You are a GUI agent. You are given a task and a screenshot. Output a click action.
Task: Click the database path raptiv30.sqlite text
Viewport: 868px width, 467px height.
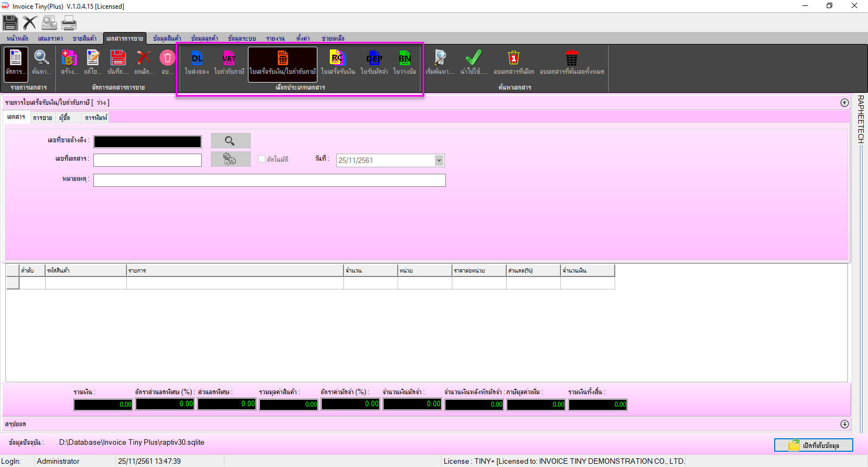point(132,443)
